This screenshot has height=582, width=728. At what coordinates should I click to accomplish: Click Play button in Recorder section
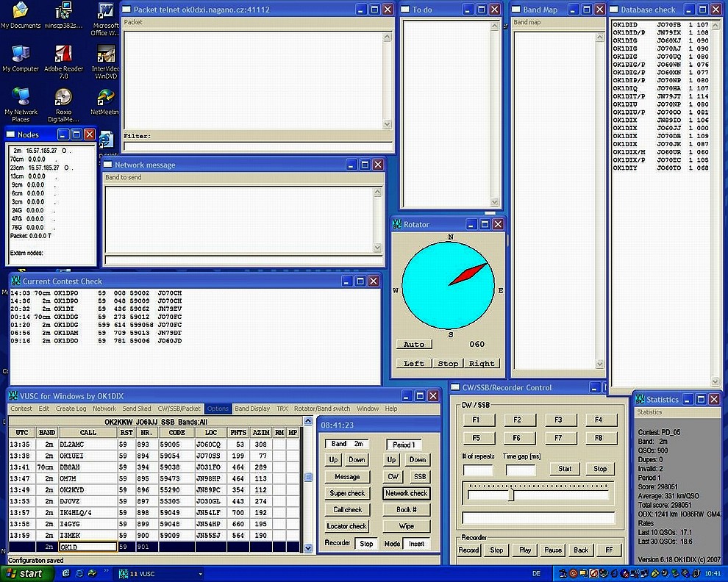pos(525,550)
